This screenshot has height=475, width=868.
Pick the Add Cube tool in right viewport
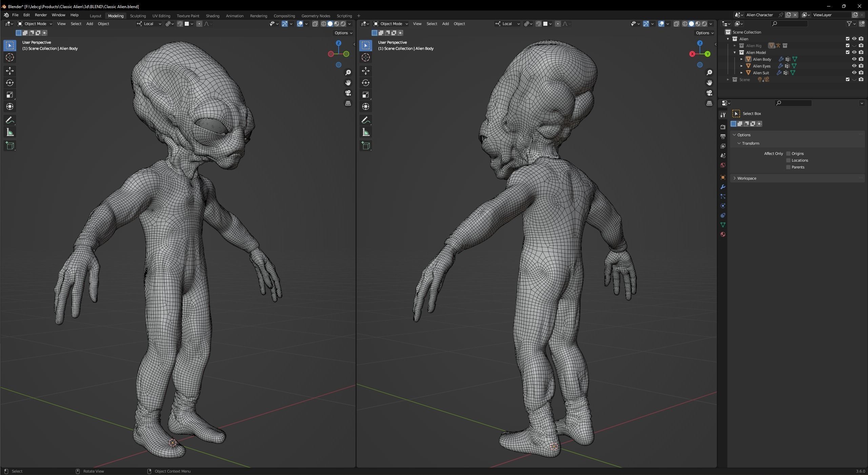tap(366, 146)
